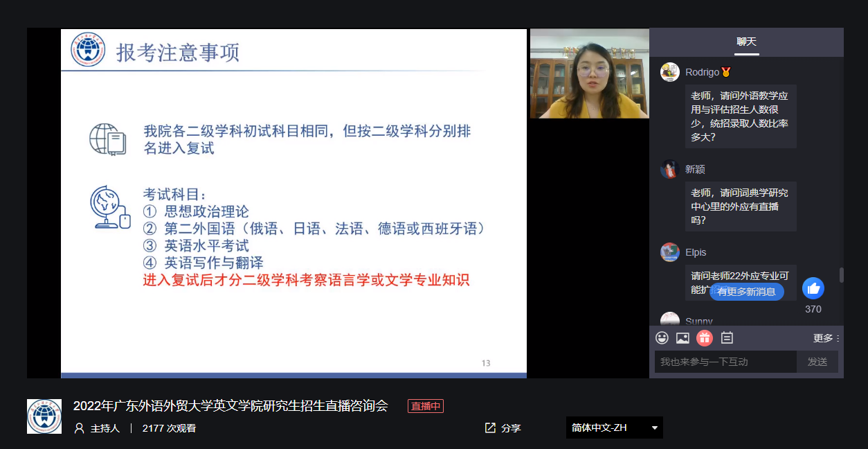Open the 简体中文-ZH language dropdown

614,428
